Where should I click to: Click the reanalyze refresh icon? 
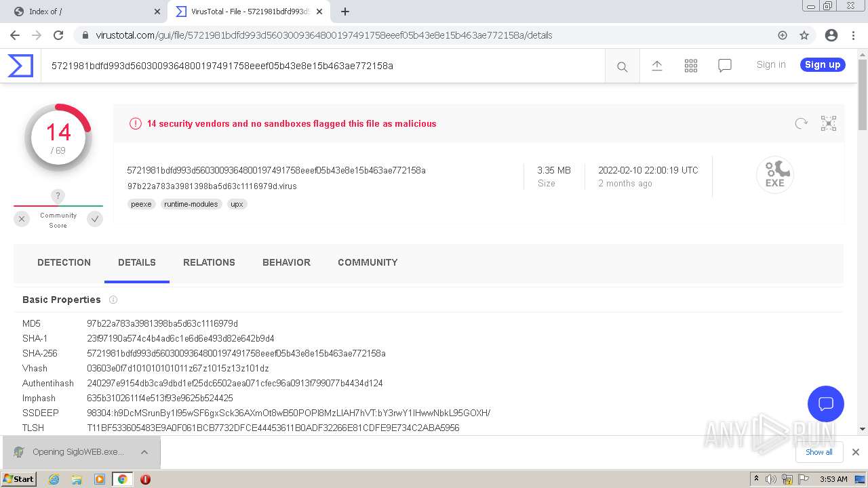(802, 123)
